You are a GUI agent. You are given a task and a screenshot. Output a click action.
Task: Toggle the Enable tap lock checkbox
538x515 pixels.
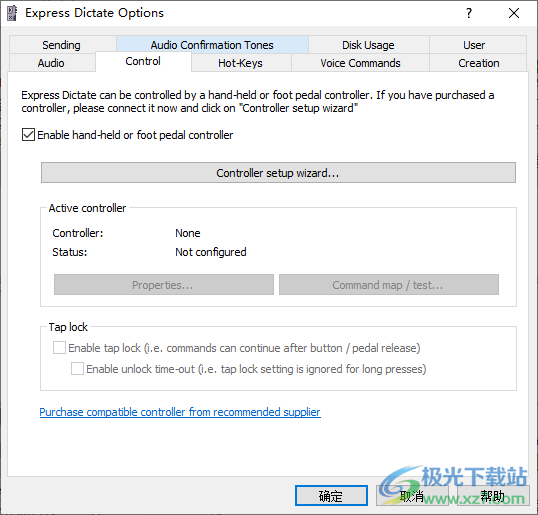pos(59,348)
